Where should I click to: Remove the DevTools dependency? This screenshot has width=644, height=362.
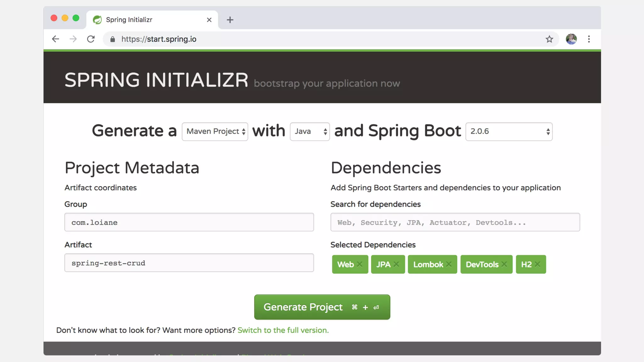[x=504, y=264]
